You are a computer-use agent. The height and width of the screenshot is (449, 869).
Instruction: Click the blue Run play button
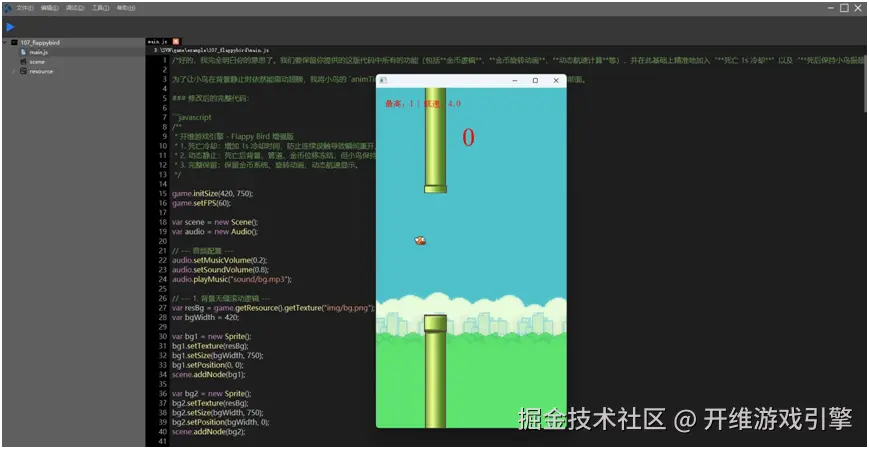click(10, 27)
